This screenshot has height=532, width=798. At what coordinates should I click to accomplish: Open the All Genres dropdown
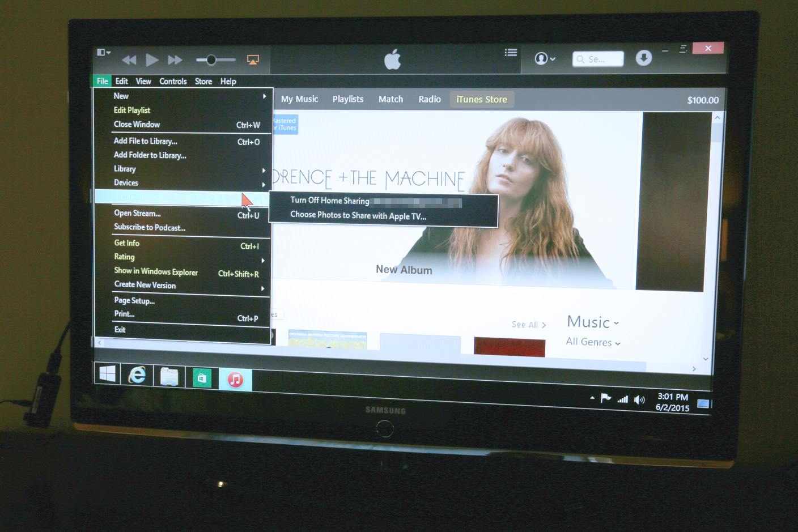click(592, 342)
